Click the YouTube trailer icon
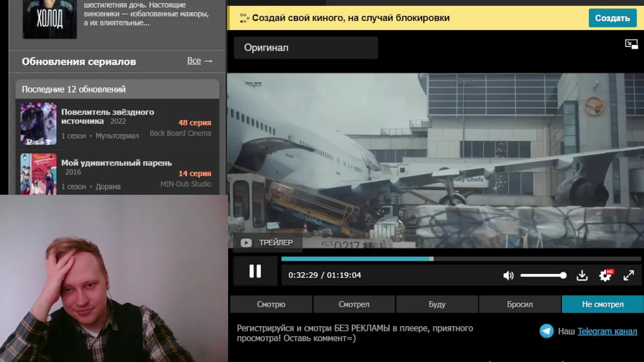644x362 pixels. tap(246, 243)
